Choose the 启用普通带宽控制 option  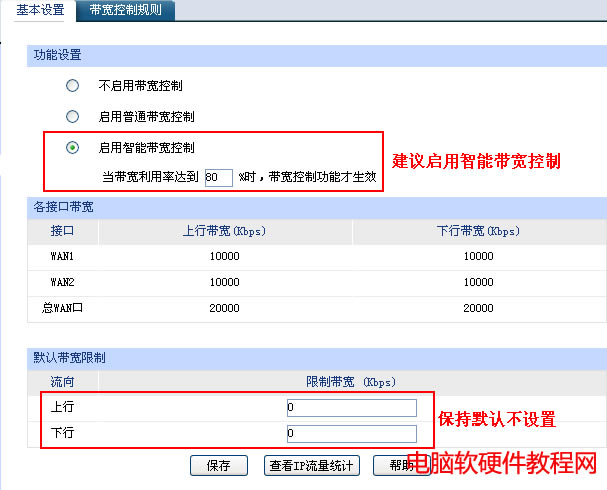point(72,116)
